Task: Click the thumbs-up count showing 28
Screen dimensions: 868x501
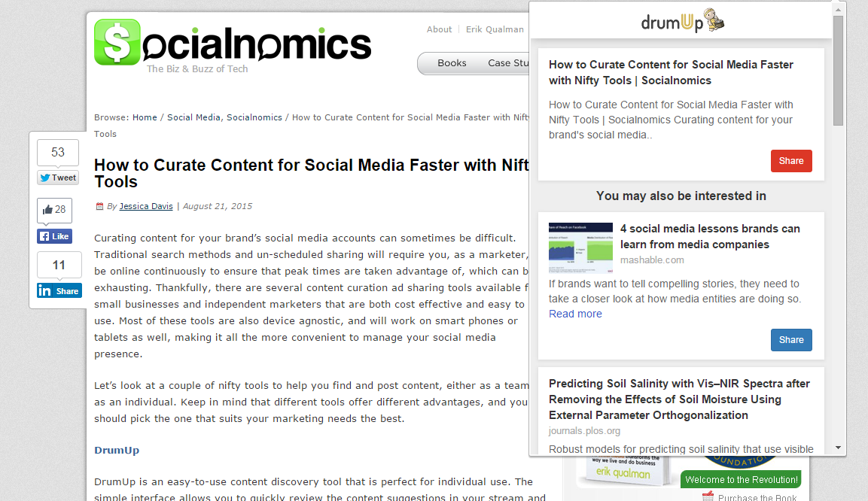Action: tap(55, 210)
